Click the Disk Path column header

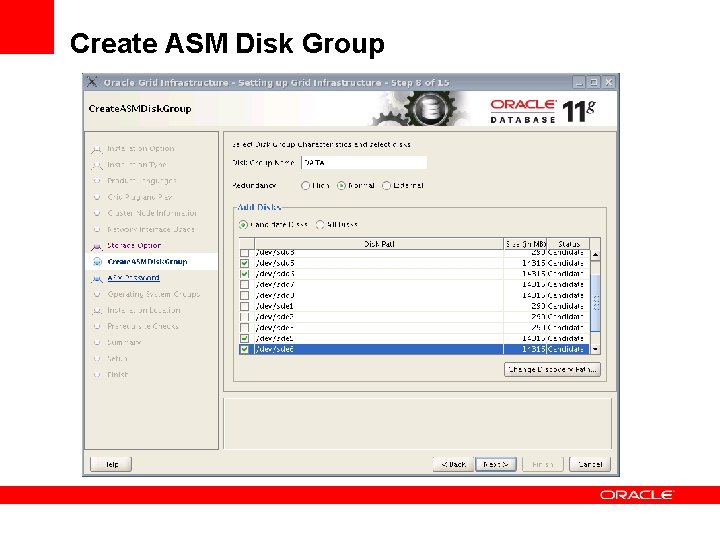coord(379,244)
